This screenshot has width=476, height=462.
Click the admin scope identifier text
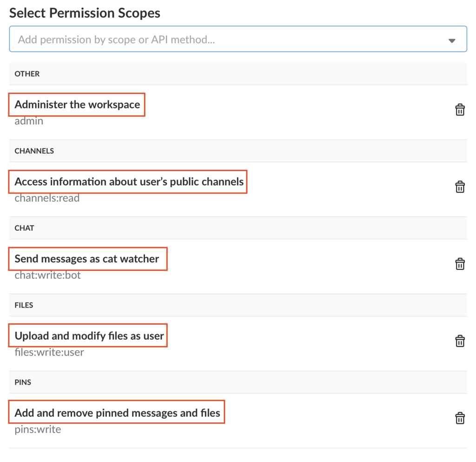(x=29, y=121)
